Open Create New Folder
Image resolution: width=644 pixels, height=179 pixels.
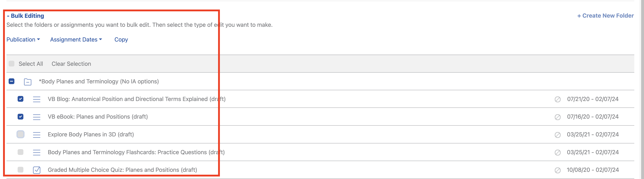605,15
